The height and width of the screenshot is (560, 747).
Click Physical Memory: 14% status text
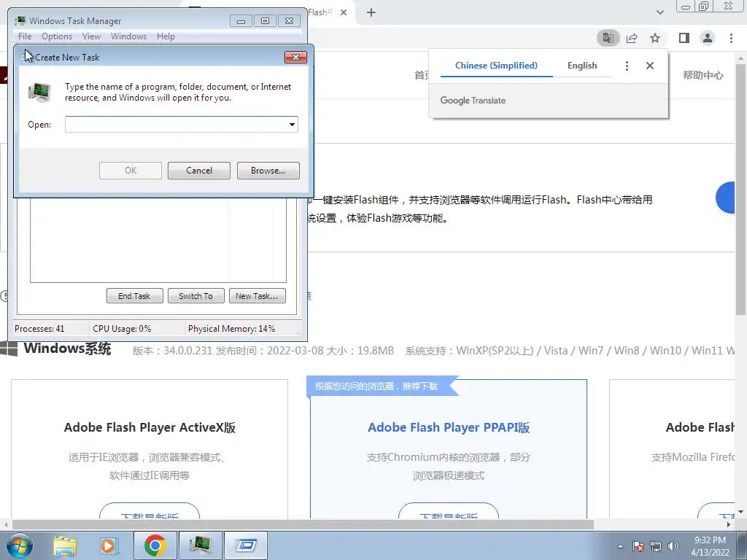(x=231, y=329)
